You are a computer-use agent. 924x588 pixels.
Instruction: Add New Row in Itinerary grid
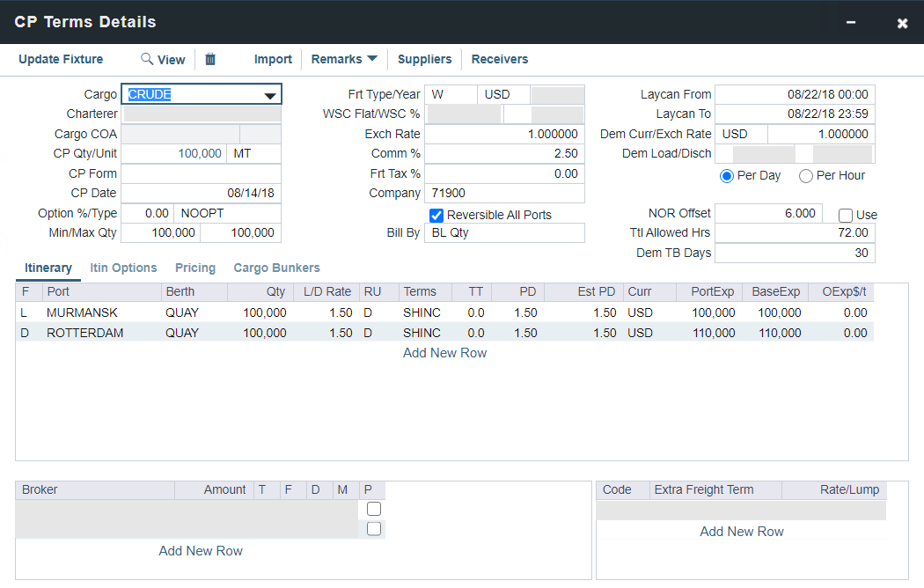click(444, 353)
